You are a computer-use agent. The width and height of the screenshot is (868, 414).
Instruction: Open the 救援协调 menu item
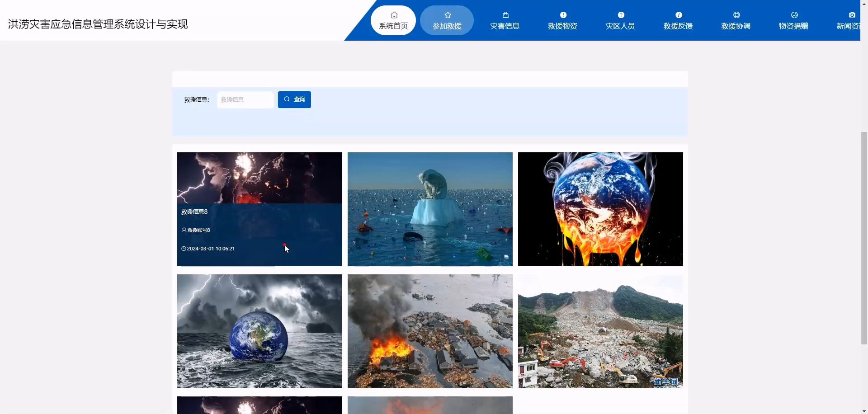[x=736, y=20]
